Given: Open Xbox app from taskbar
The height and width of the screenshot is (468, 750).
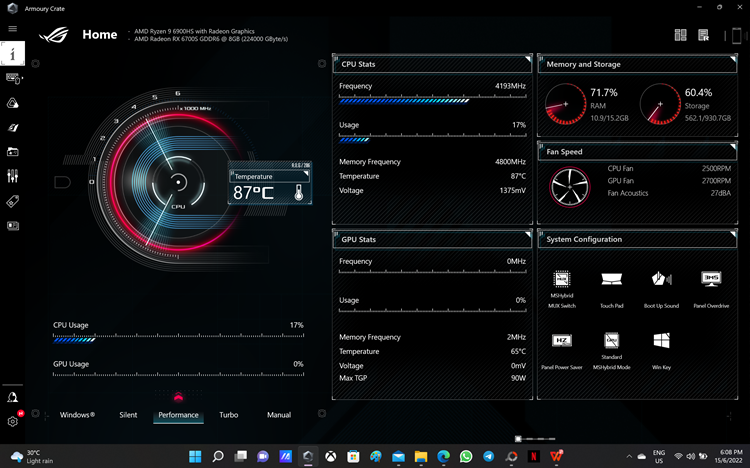Looking at the screenshot, I should click(x=331, y=457).
